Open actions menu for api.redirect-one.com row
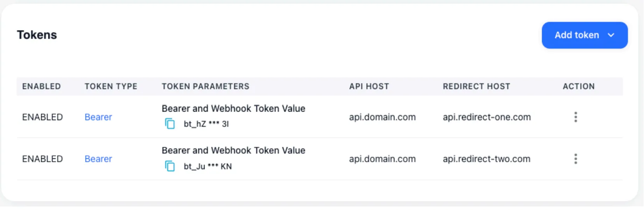Viewport: 644px width, 210px height. click(576, 117)
